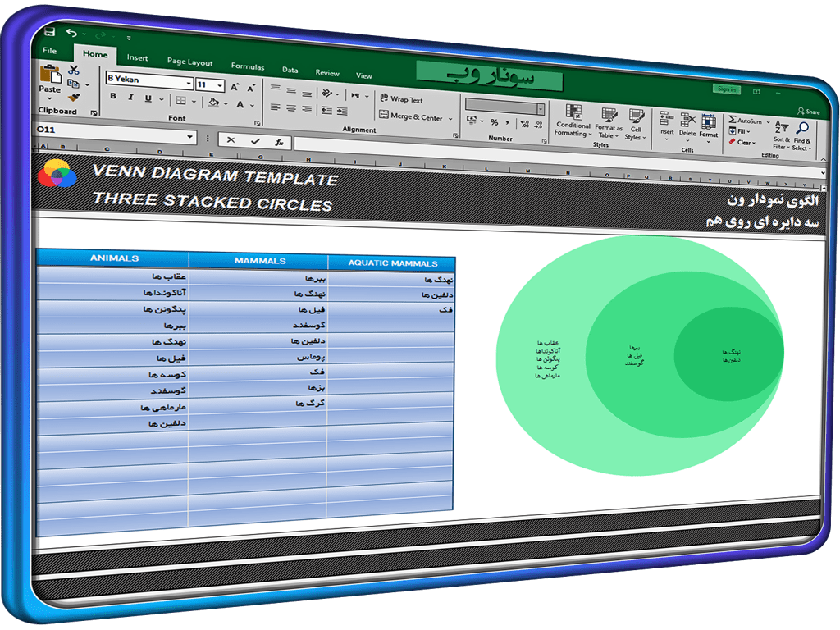Click the Font Color letter A
Viewport: 840px width, 630px height.
click(240, 104)
